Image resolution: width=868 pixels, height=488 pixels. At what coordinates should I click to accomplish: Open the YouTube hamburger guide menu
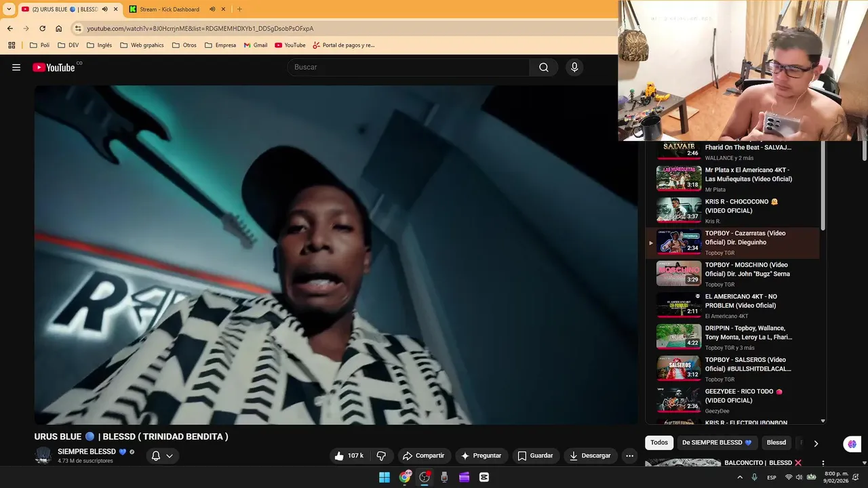(x=16, y=67)
